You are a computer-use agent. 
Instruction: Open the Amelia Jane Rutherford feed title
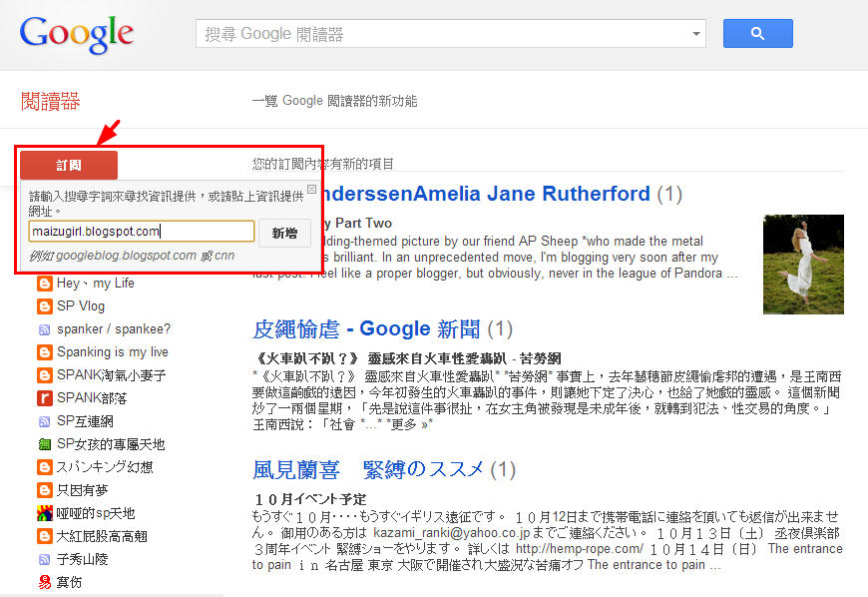[x=487, y=194]
